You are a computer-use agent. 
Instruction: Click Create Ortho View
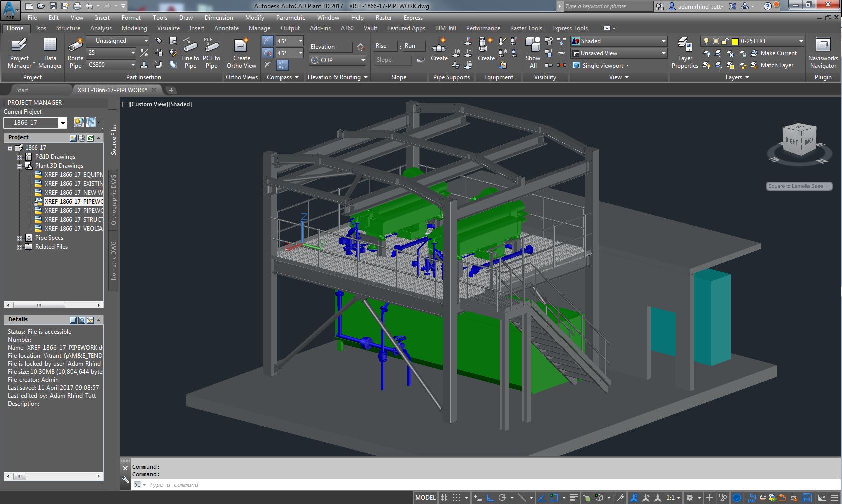point(241,53)
